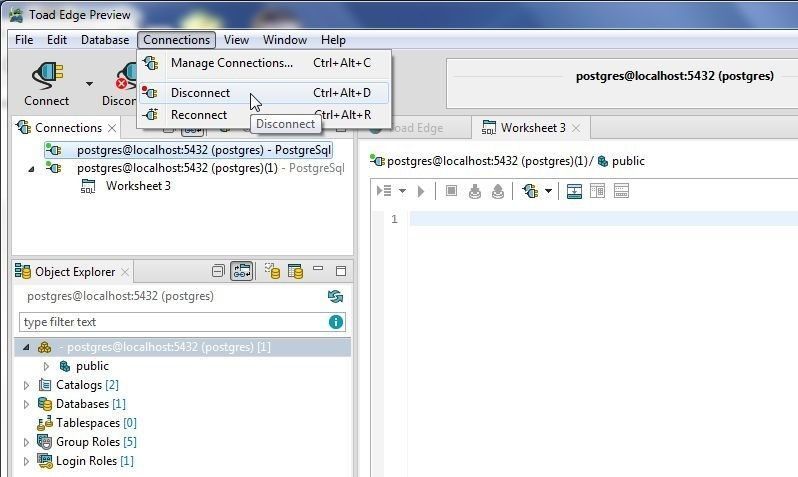Click SQL editor line 1
Viewport: 798px width, 477px height.
click(x=604, y=219)
